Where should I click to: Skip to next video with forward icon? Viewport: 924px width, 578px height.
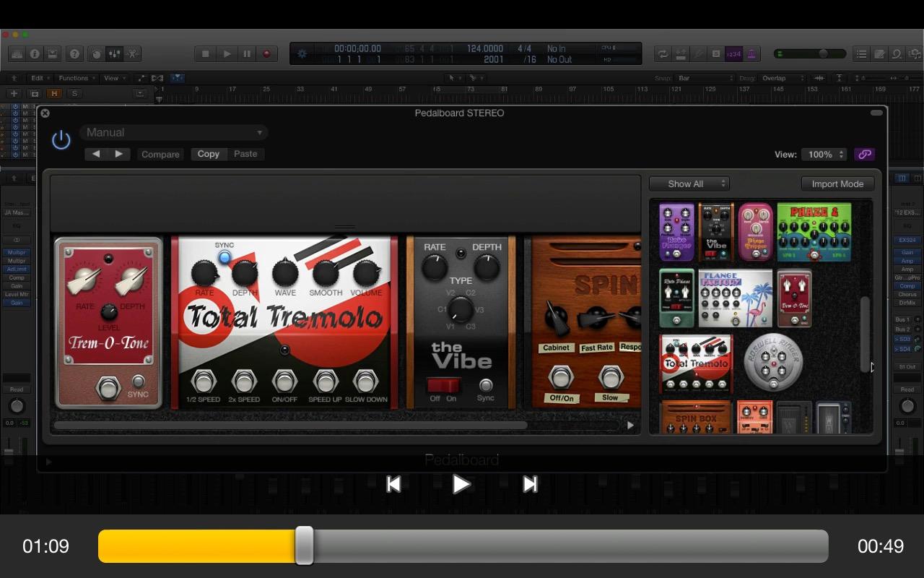coord(530,484)
